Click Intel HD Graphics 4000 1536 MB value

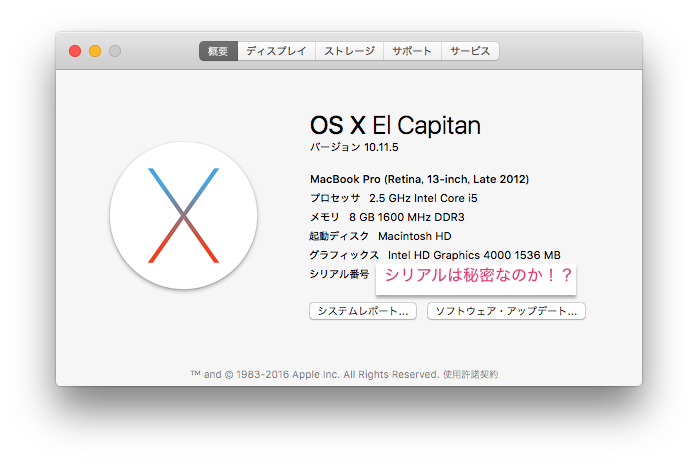click(x=474, y=255)
